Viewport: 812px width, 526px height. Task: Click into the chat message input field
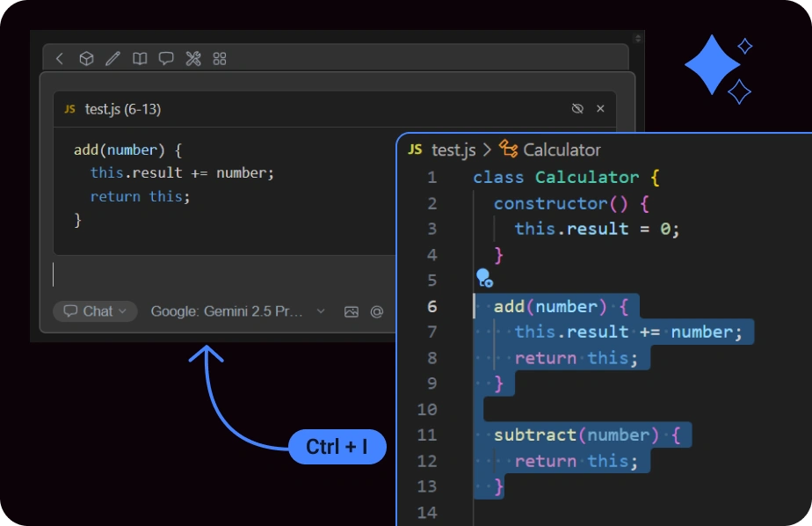(220, 274)
